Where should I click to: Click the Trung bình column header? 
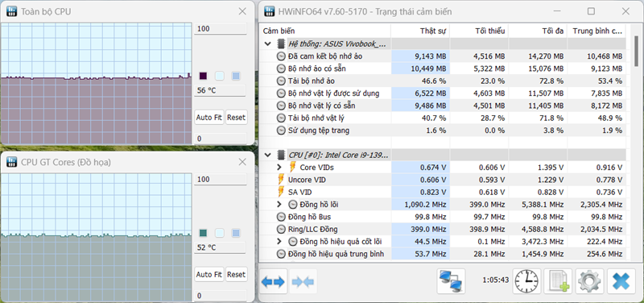click(x=597, y=31)
